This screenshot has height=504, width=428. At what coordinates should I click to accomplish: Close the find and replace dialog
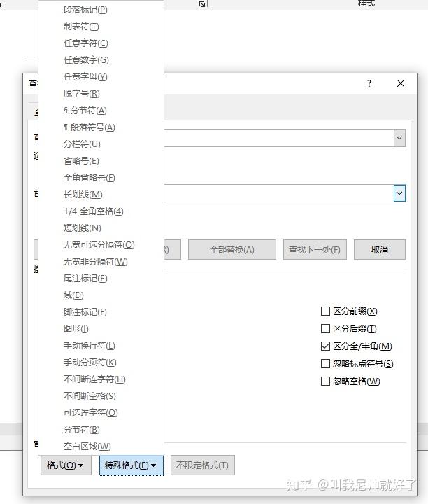point(401,83)
